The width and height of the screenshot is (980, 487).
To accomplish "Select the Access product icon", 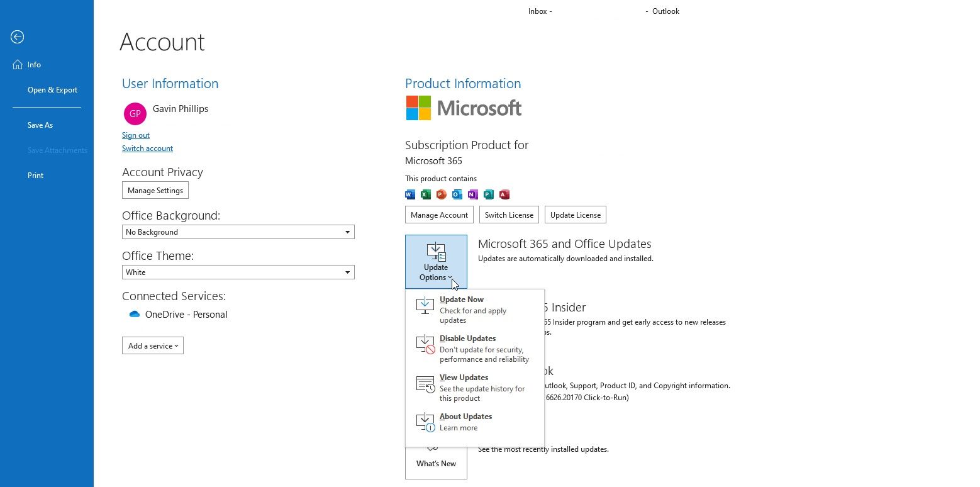I will pos(504,194).
